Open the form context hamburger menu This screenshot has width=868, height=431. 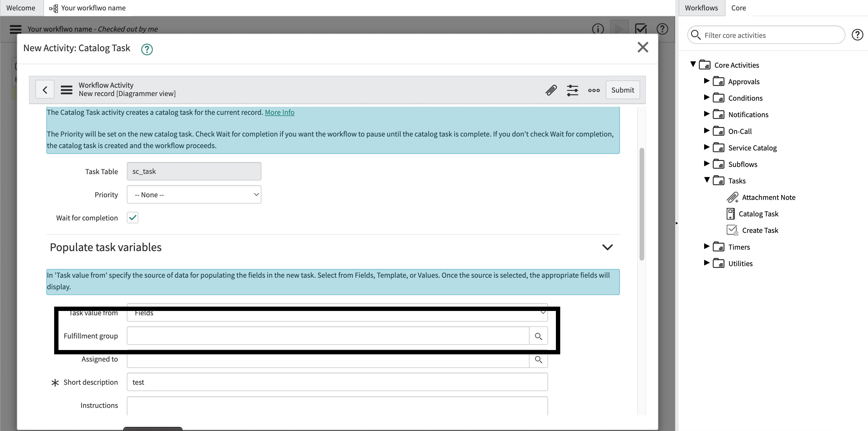click(x=66, y=90)
